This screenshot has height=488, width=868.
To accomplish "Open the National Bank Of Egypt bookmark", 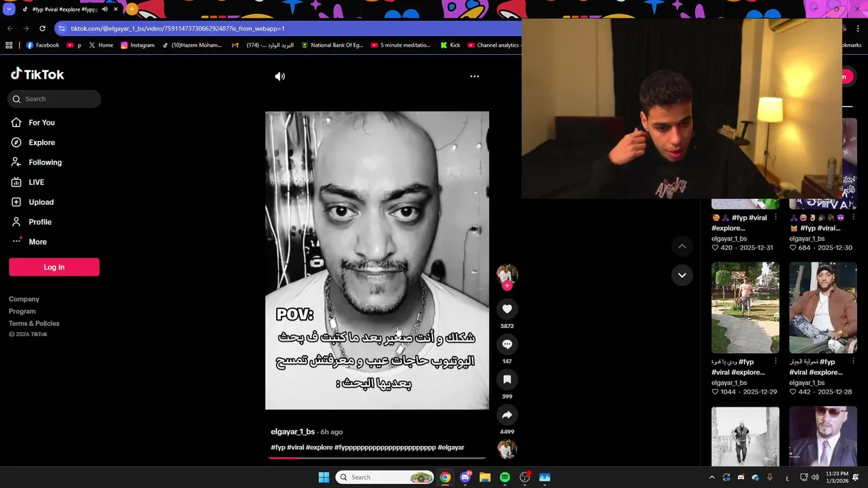I will pyautogui.click(x=332, y=45).
